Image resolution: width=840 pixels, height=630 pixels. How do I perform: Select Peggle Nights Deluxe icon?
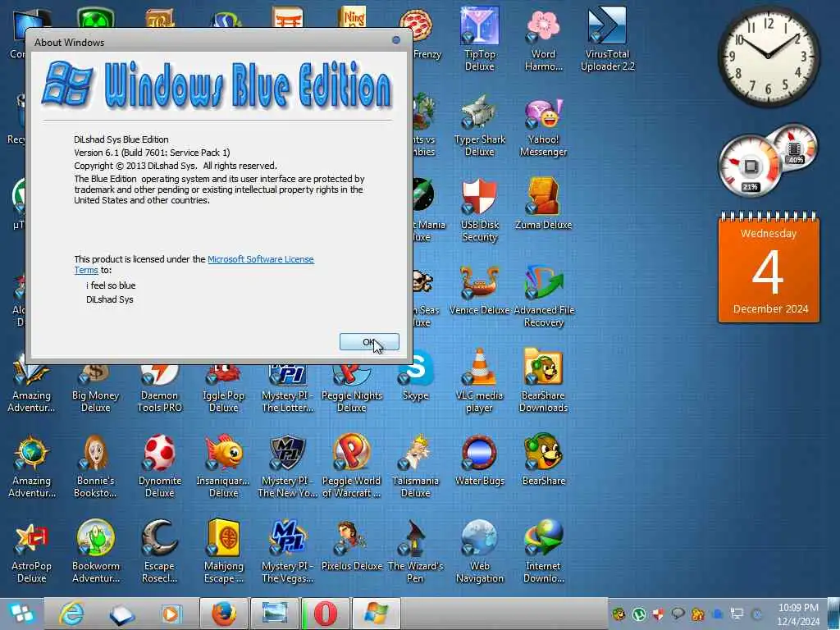351,387
